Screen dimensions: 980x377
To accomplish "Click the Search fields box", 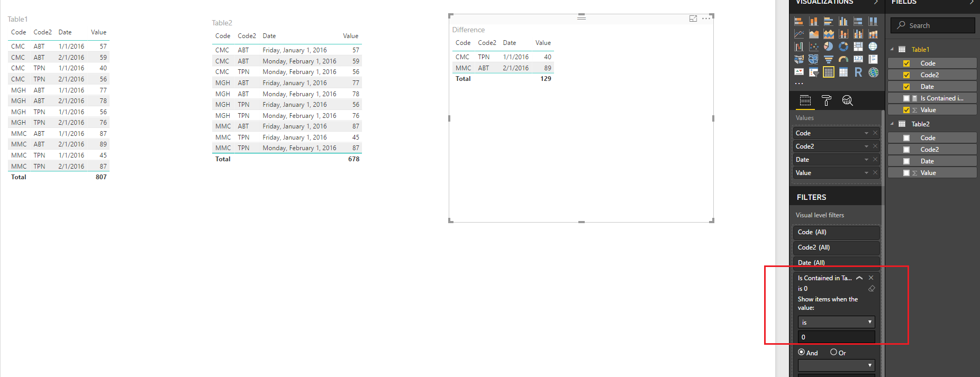I will (x=933, y=25).
